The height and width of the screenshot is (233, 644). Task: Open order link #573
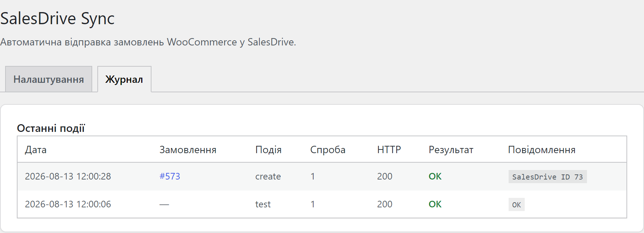(x=170, y=176)
